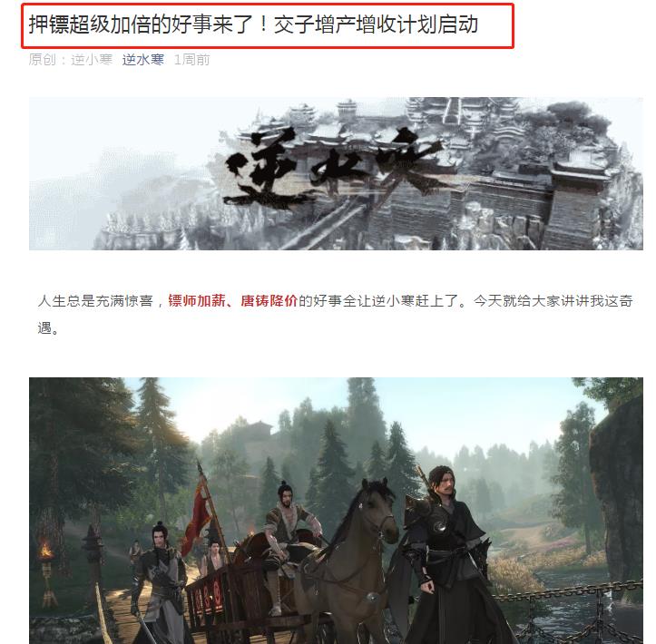Select the 原创 label
The height and width of the screenshot is (644, 656).
(42, 60)
